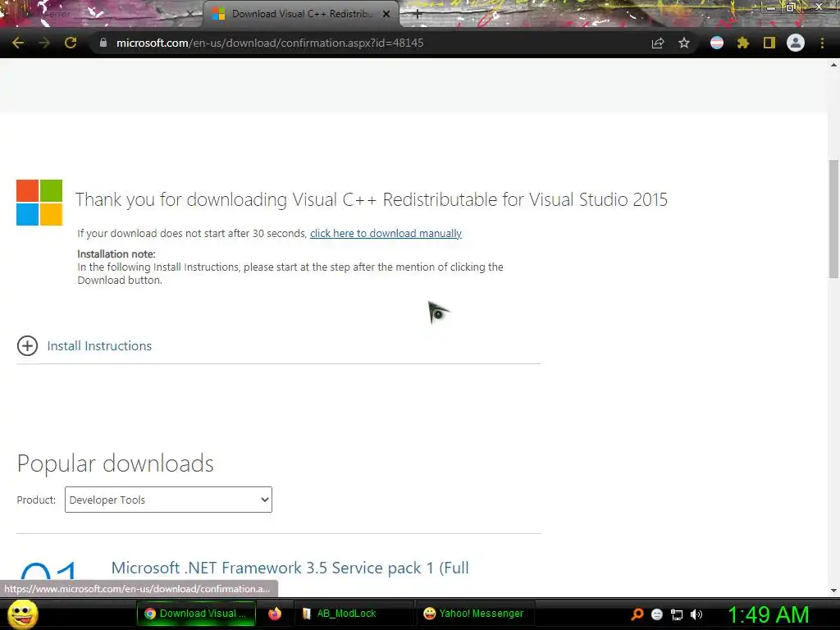840x630 pixels.
Task: Switch to the Download Visual C++ Redistributable tab
Action: [x=301, y=14]
